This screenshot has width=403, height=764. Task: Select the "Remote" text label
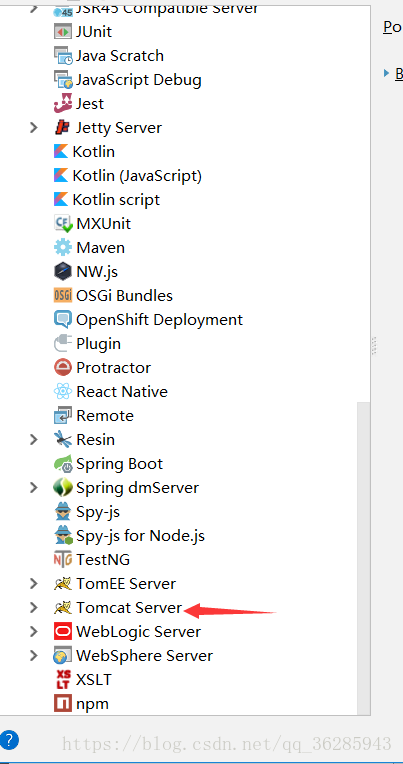[x=105, y=416]
